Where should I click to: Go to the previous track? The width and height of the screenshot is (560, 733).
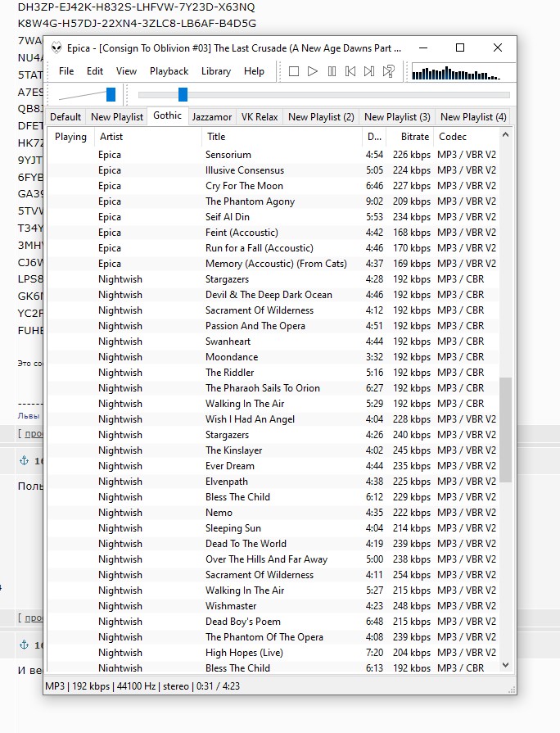coord(350,71)
